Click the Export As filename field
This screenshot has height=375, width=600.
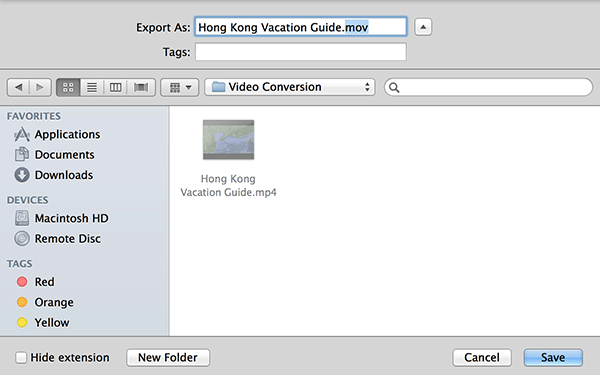[x=301, y=27]
